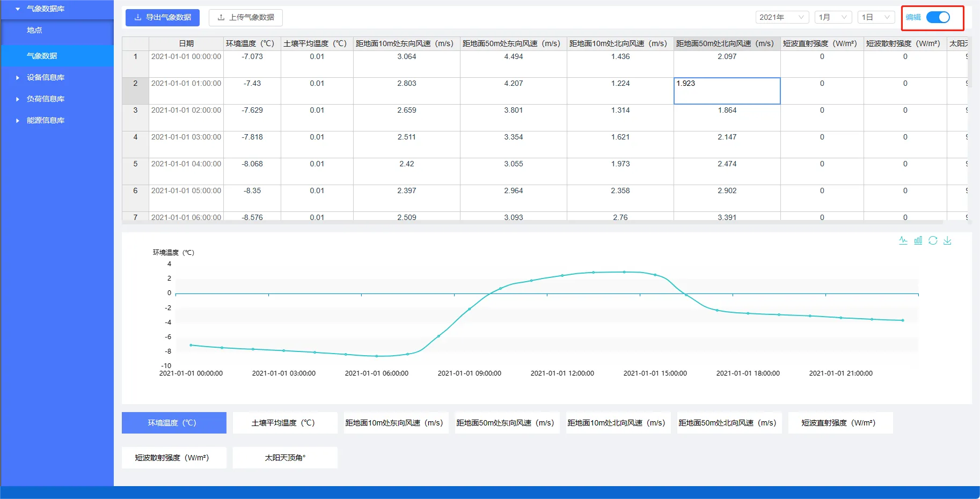Select 短波散射强度 (W/m²) chart tab

[174, 458]
